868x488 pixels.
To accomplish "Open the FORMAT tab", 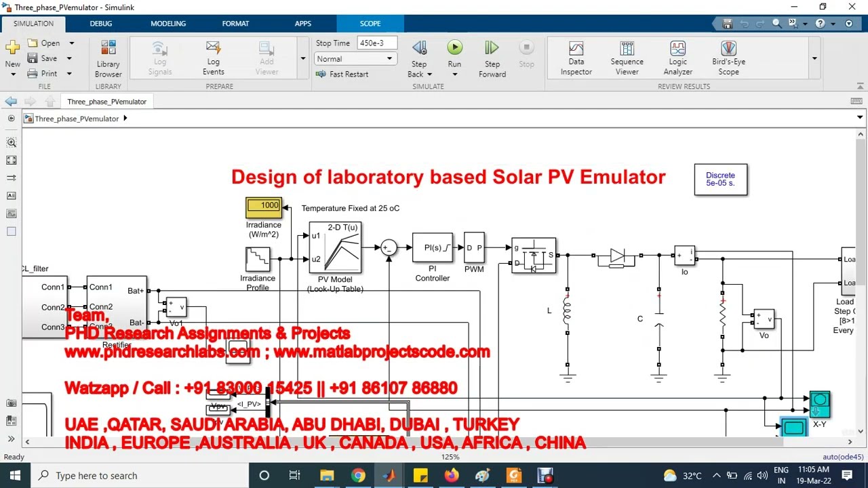I will [235, 24].
